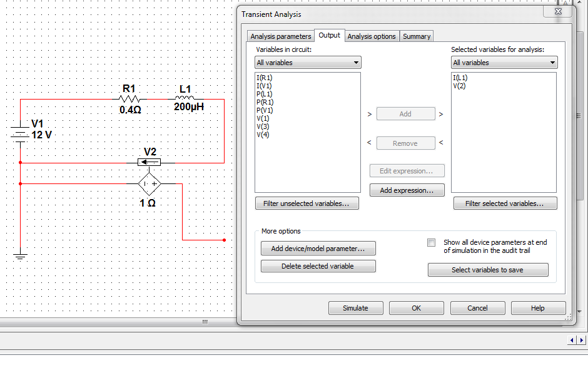Cancel the Transient Analysis dialog
The width and height of the screenshot is (588, 365).
pyautogui.click(x=477, y=308)
